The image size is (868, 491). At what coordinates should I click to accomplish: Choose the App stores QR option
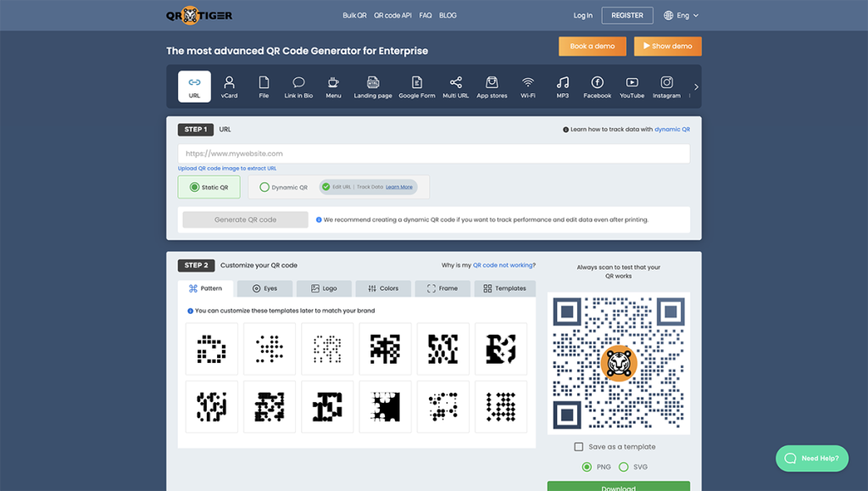click(x=492, y=86)
